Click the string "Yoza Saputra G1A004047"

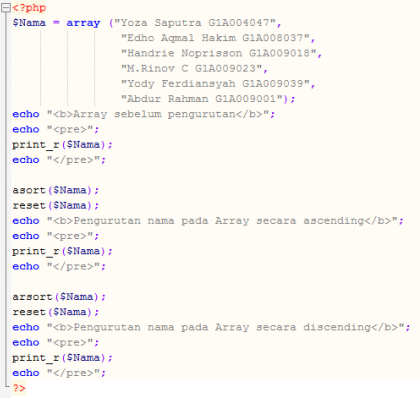tap(195, 23)
